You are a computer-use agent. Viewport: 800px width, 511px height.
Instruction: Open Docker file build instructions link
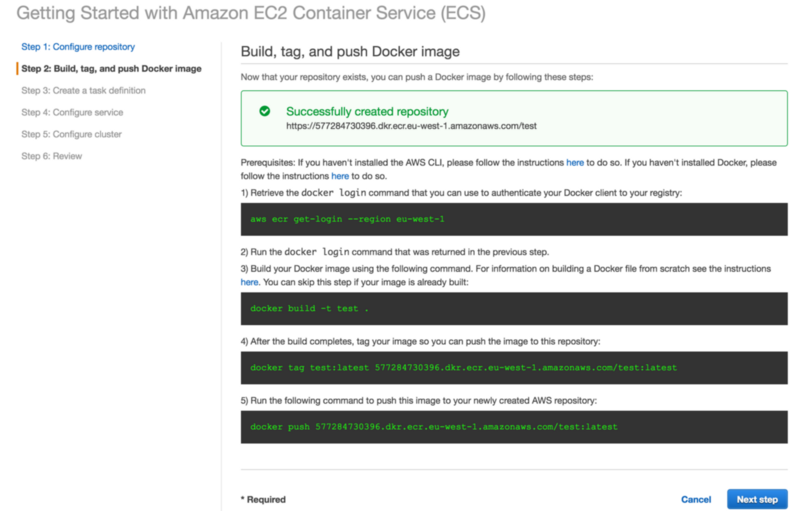click(x=249, y=282)
